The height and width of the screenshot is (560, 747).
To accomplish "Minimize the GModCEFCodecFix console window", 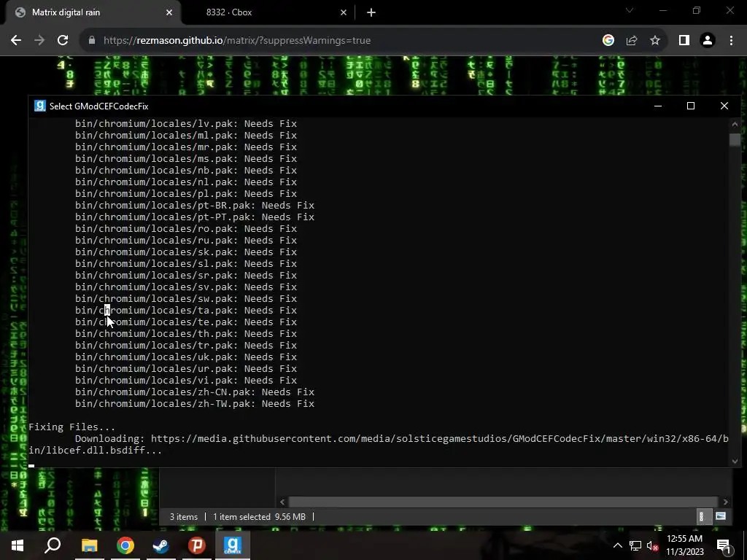I will coord(658,106).
